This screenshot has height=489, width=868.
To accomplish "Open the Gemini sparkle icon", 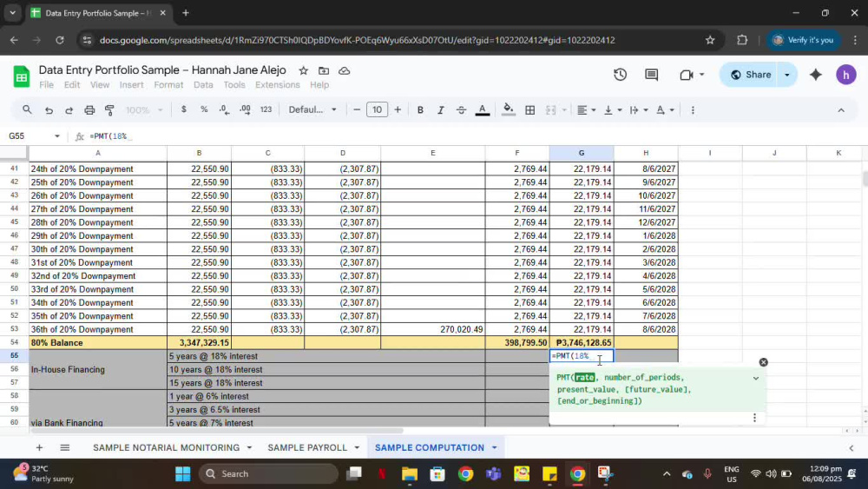I will [815, 75].
